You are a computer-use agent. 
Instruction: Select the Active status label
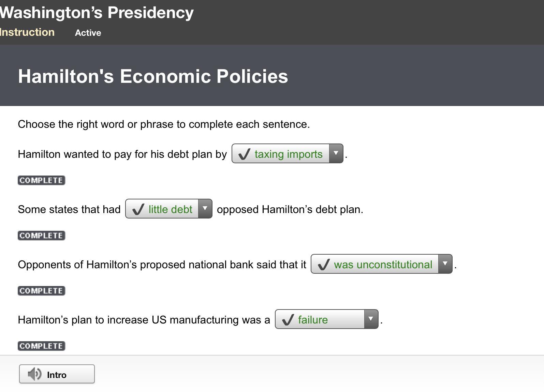(x=88, y=33)
